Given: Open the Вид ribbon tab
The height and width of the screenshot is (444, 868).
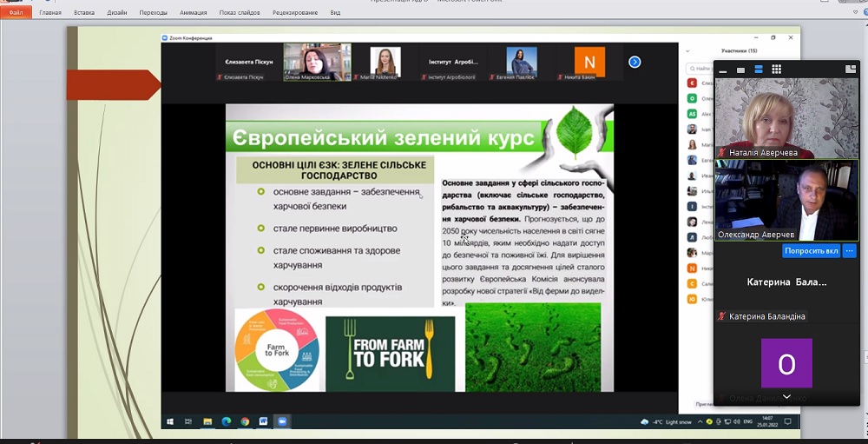Looking at the screenshot, I should pyautogui.click(x=335, y=13).
